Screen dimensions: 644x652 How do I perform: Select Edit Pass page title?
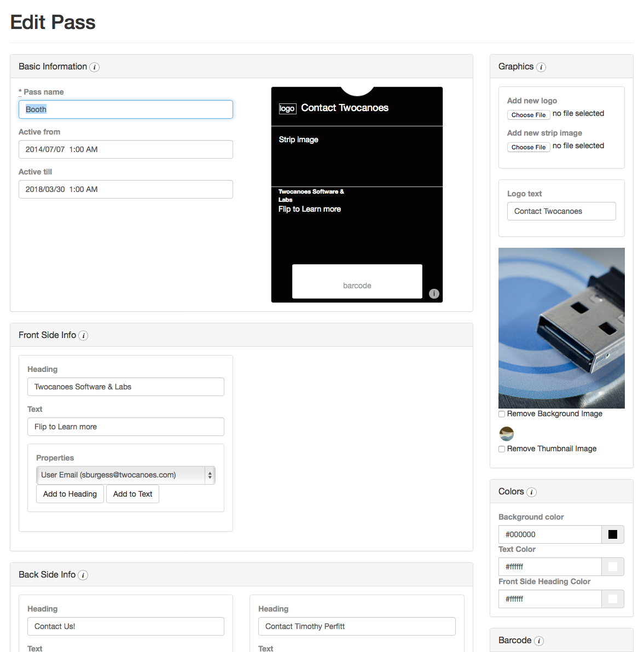pyautogui.click(x=53, y=22)
